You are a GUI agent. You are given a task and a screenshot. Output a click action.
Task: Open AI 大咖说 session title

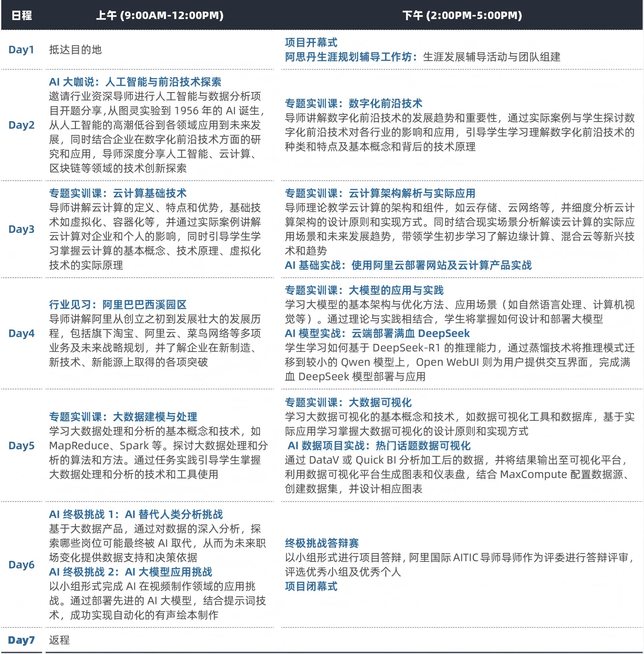(x=135, y=82)
